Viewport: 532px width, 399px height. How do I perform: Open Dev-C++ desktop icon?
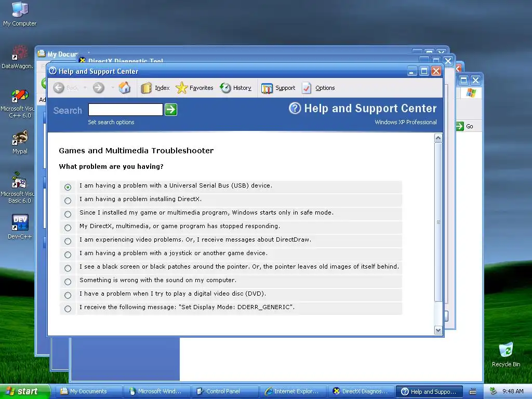click(20, 227)
